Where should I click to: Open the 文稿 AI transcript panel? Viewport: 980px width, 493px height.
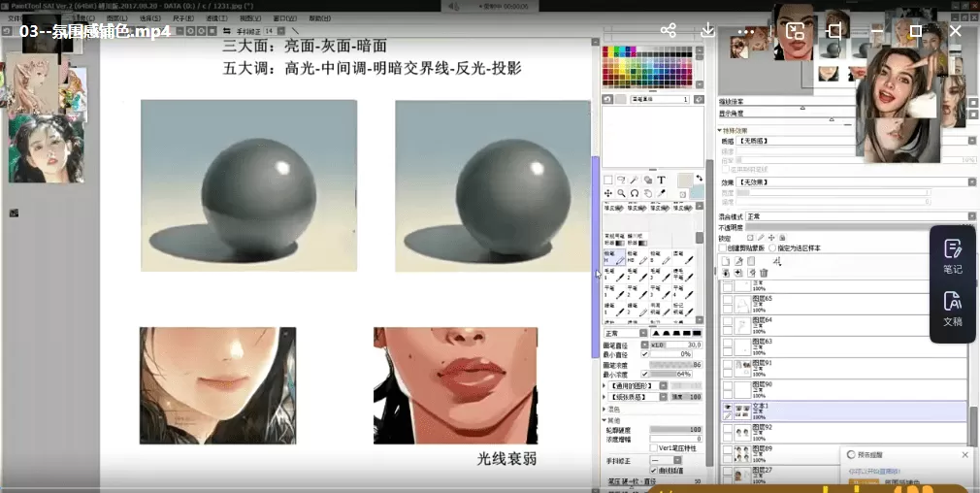pyautogui.click(x=953, y=310)
